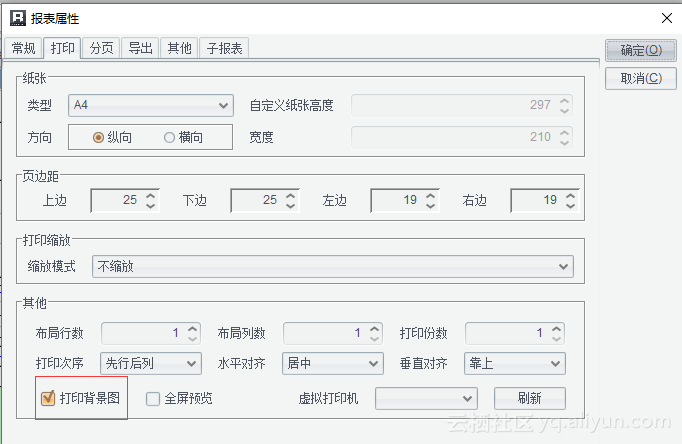Go to the 导出 tab

click(x=140, y=48)
